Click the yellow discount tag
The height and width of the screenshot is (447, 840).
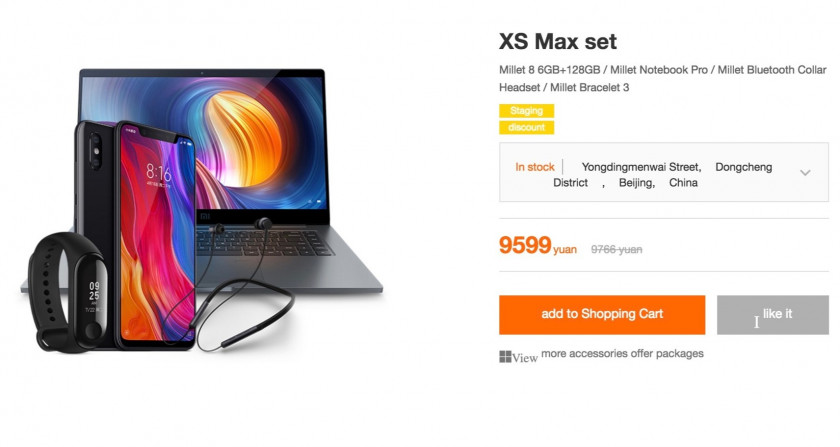(x=526, y=128)
